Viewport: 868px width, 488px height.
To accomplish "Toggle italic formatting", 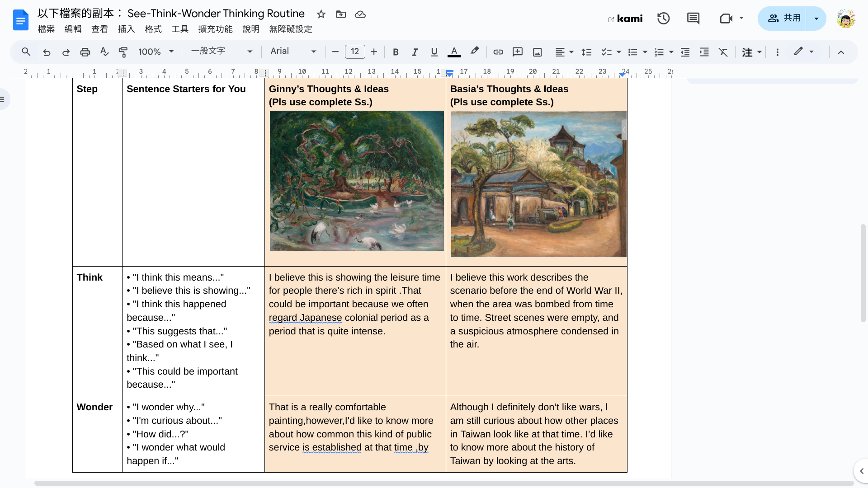I will (415, 52).
